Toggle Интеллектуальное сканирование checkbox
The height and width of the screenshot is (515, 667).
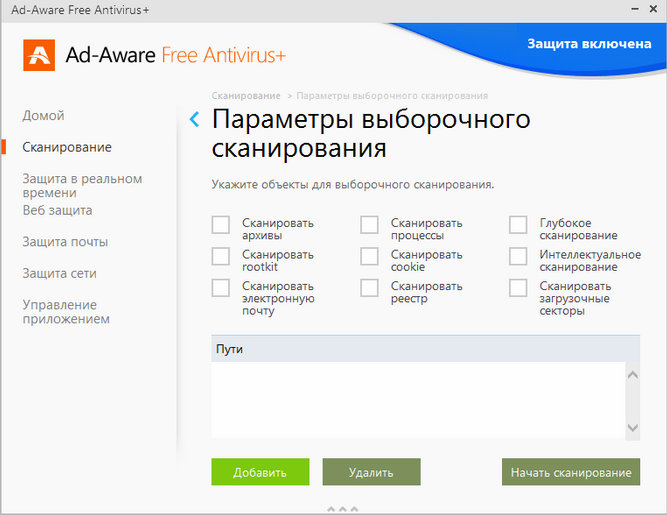(518, 256)
